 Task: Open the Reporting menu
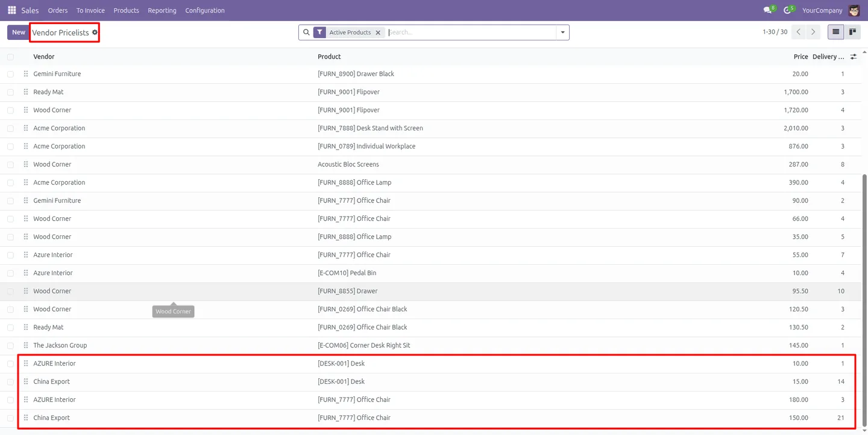click(162, 10)
